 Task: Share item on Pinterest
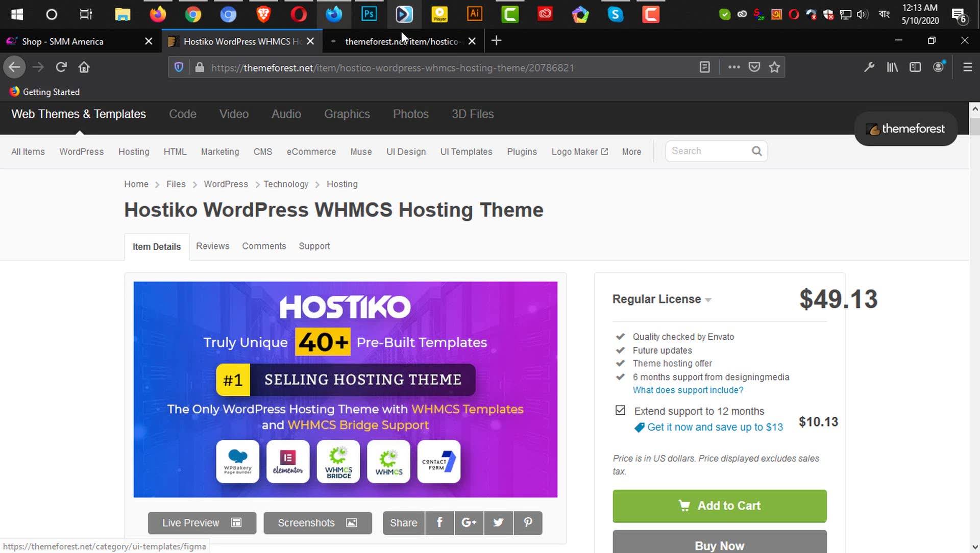[528, 523]
